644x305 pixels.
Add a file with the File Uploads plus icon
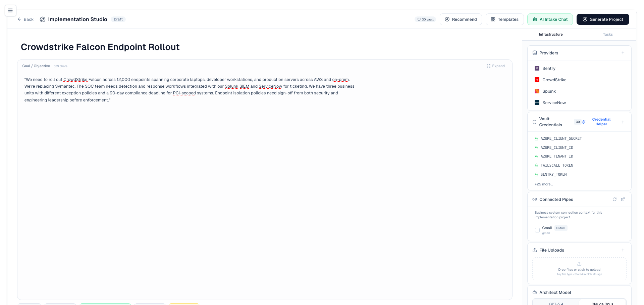(623, 250)
